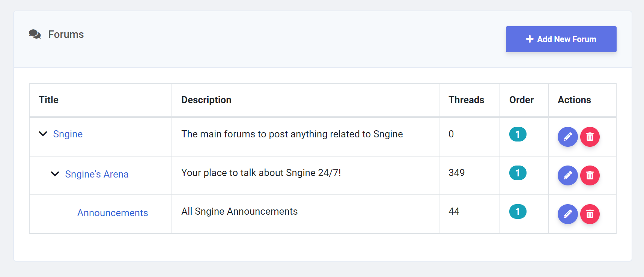Collapse the Sngine's Arena chevron
The image size is (644, 277).
coord(55,174)
